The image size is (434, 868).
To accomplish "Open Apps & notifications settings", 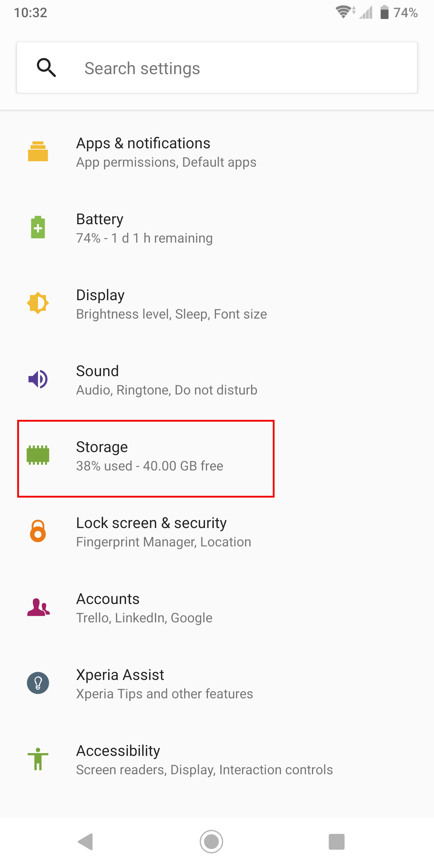I will pyautogui.click(x=217, y=152).
